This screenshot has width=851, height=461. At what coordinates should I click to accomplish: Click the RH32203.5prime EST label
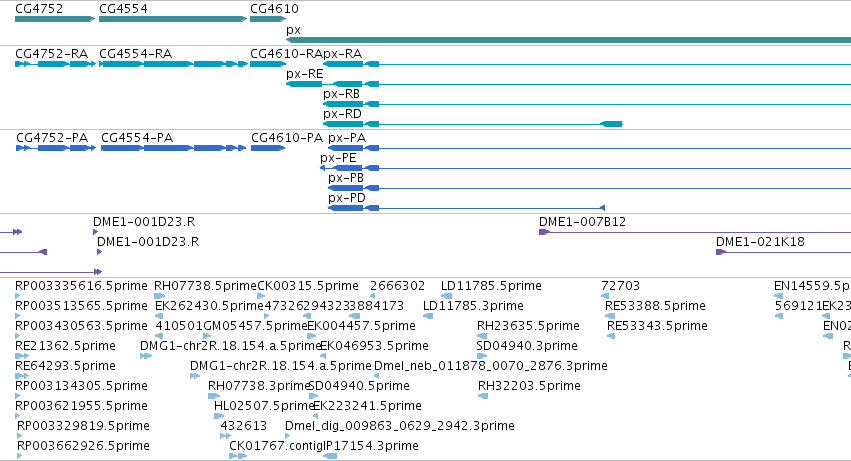pos(529,387)
